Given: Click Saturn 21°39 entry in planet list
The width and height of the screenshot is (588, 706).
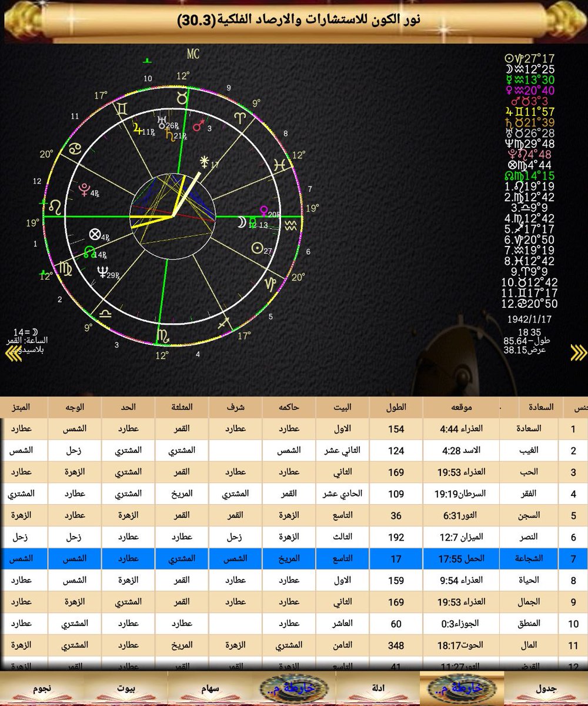Looking at the screenshot, I should pos(529,122).
